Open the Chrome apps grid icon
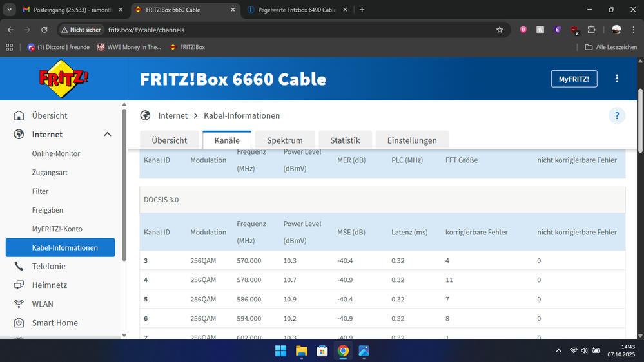 [10, 47]
